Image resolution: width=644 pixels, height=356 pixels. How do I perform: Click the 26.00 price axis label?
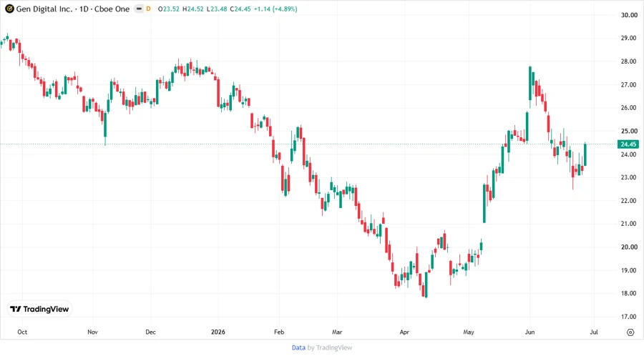coord(629,107)
